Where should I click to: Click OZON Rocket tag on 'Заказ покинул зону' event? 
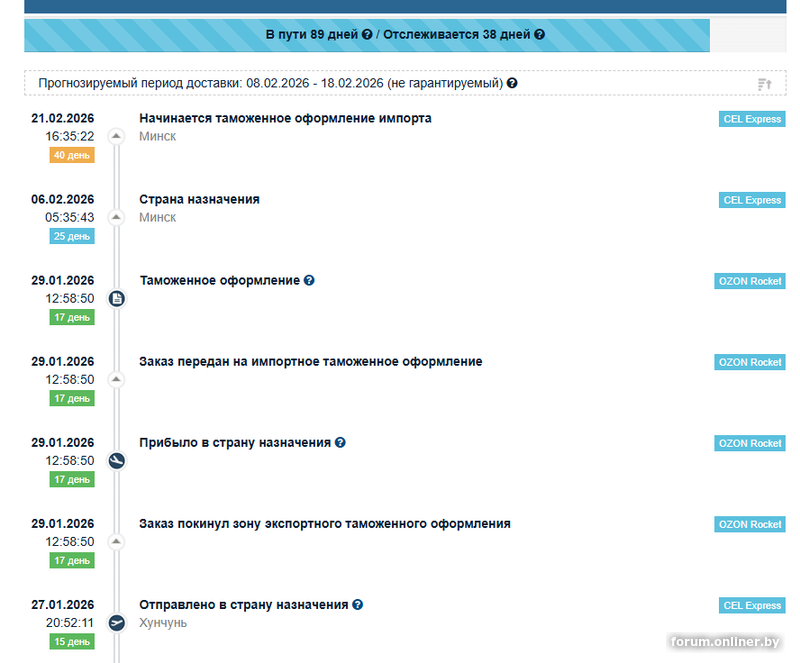point(749,525)
